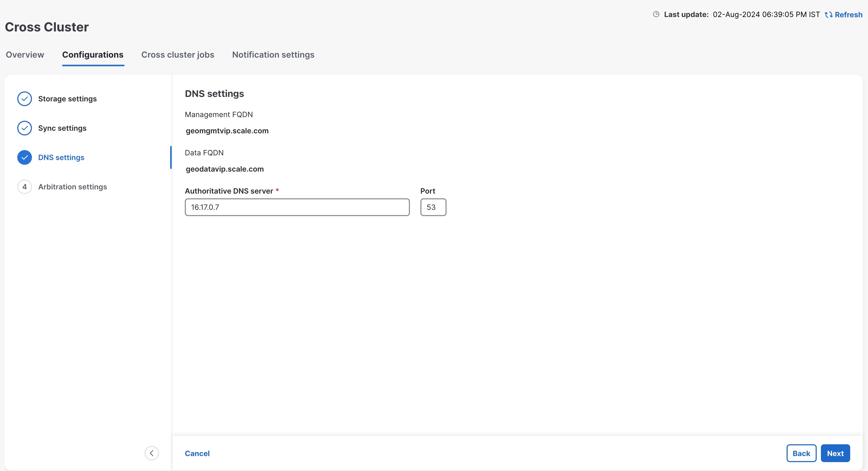Open the Cross cluster jobs tab
Image resolution: width=868 pixels, height=471 pixels.
pyautogui.click(x=177, y=55)
